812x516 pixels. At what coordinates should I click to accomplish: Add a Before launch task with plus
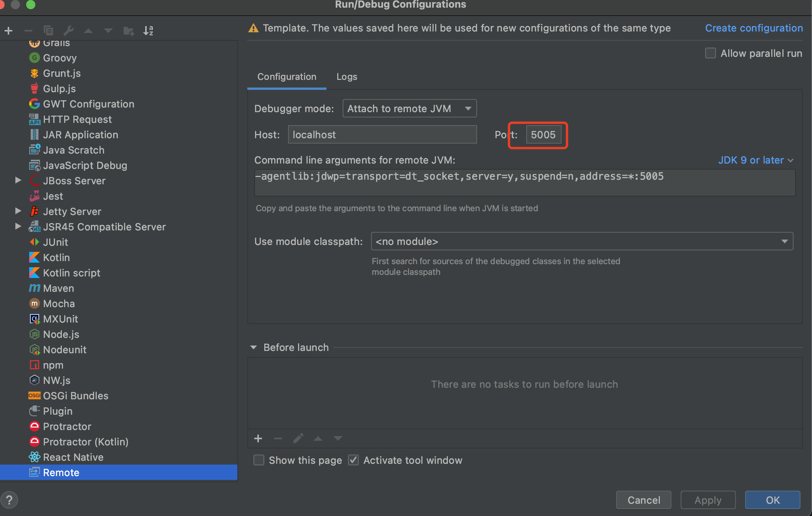tap(258, 438)
